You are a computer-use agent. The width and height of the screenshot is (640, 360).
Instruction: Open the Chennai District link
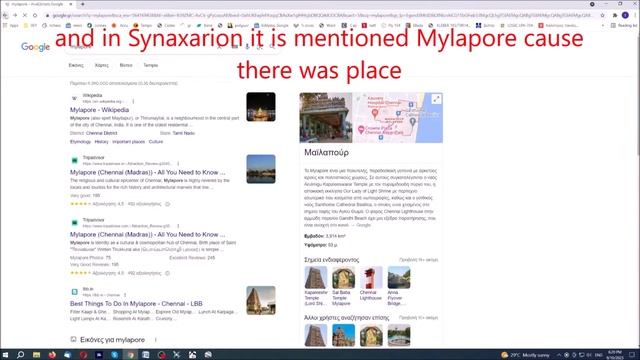pos(101,133)
